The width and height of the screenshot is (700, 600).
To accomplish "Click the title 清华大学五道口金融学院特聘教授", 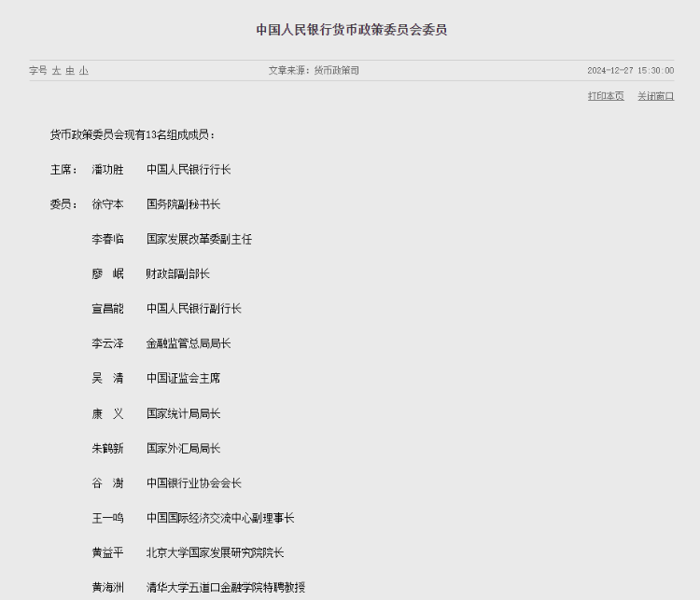I will [x=226, y=588].
